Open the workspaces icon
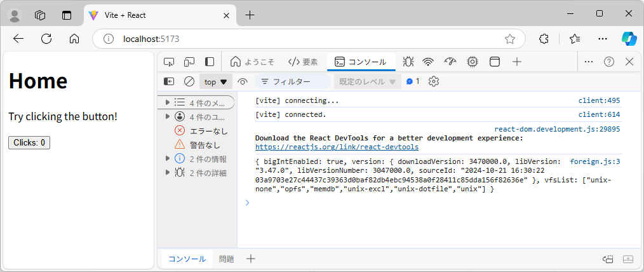Viewport: 644px width, 272px height. [x=40, y=15]
